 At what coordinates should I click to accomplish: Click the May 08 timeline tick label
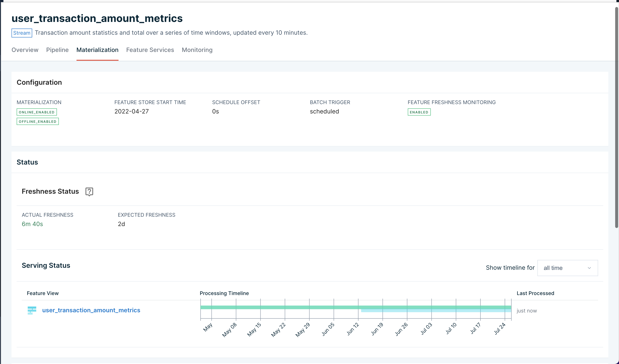tap(229, 330)
